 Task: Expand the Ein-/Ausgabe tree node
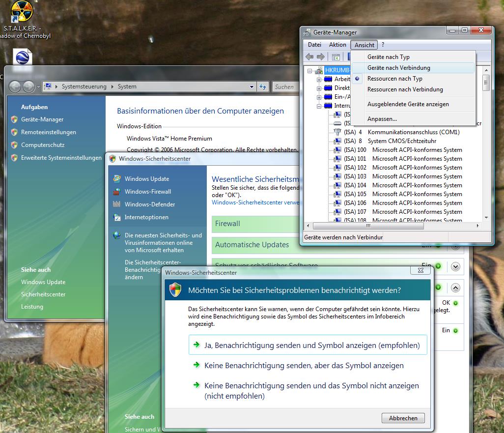tap(319, 97)
